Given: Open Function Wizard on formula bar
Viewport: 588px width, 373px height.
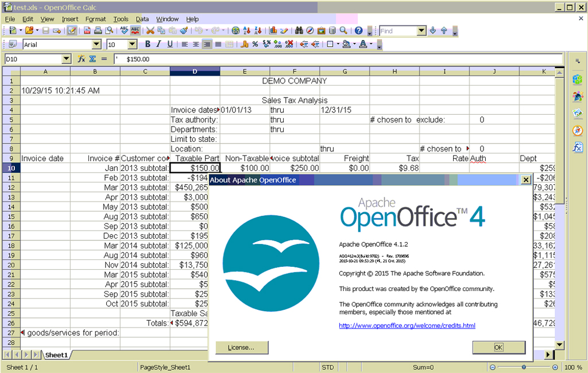Looking at the screenshot, I should point(81,59).
